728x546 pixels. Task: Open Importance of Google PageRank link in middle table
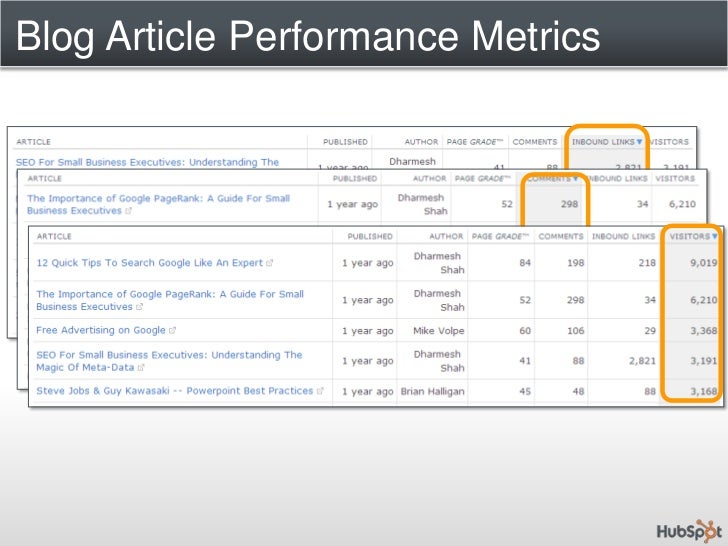(158, 204)
